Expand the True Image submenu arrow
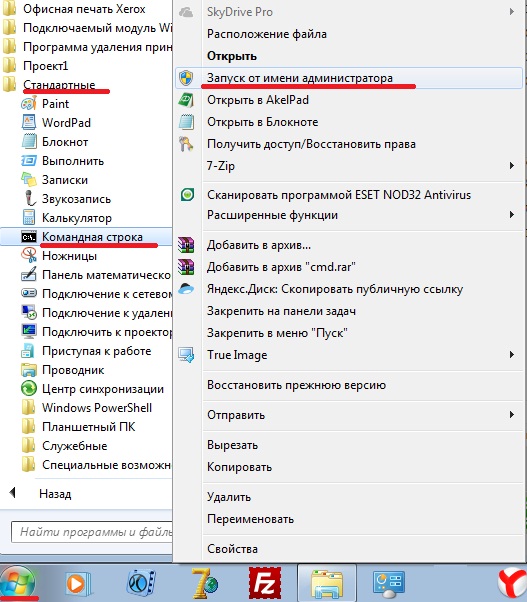 (x=511, y=354)
